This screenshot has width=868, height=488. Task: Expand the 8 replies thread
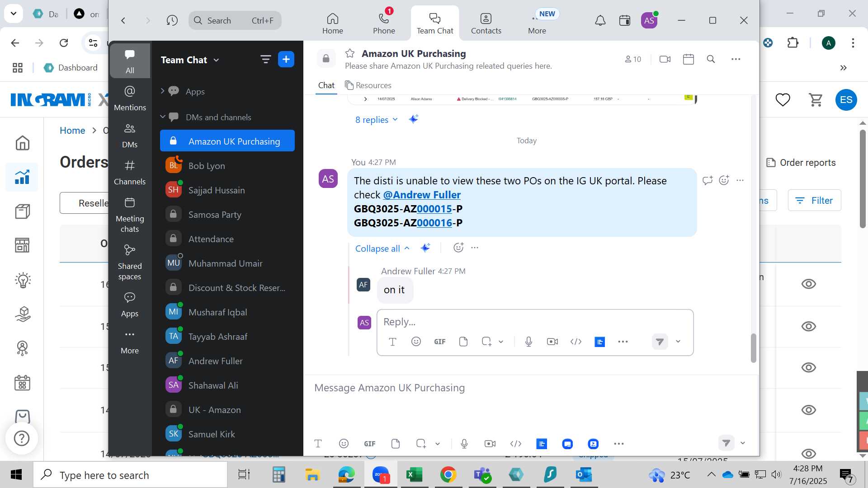click(x=376, y=120)
